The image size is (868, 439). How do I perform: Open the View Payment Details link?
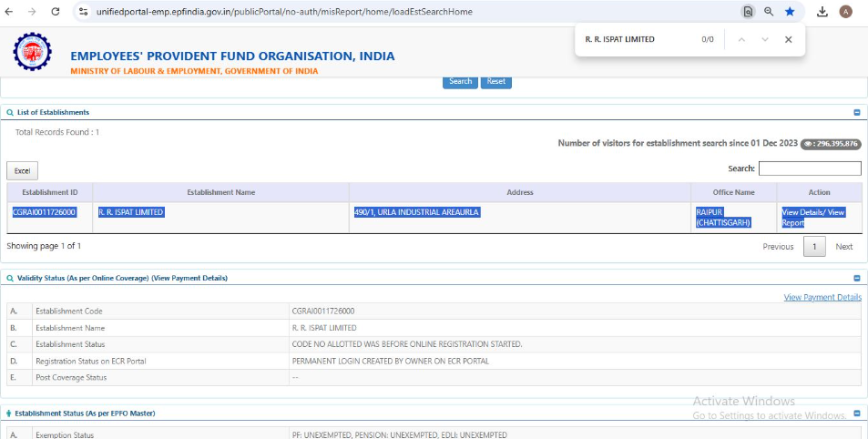point(822,297)
